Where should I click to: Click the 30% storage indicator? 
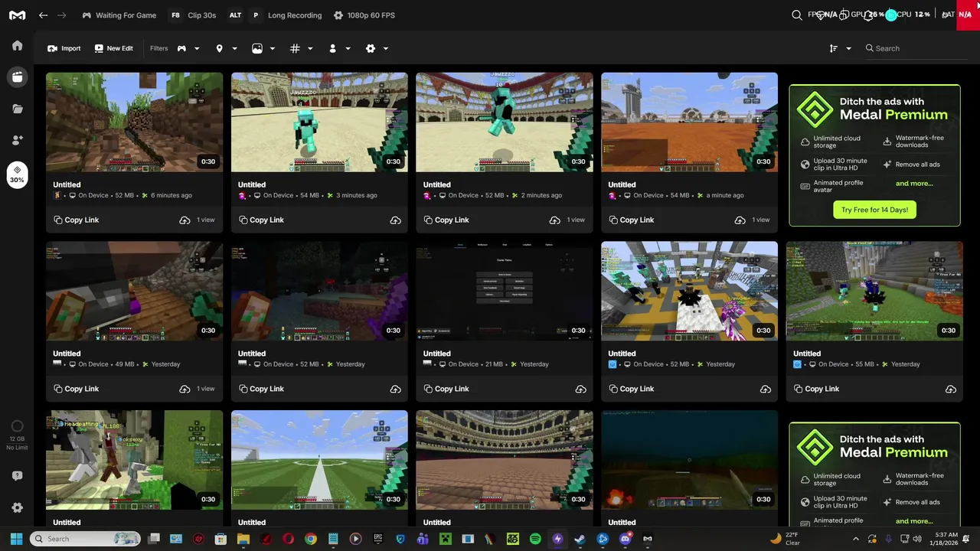(x=17, y=174)
